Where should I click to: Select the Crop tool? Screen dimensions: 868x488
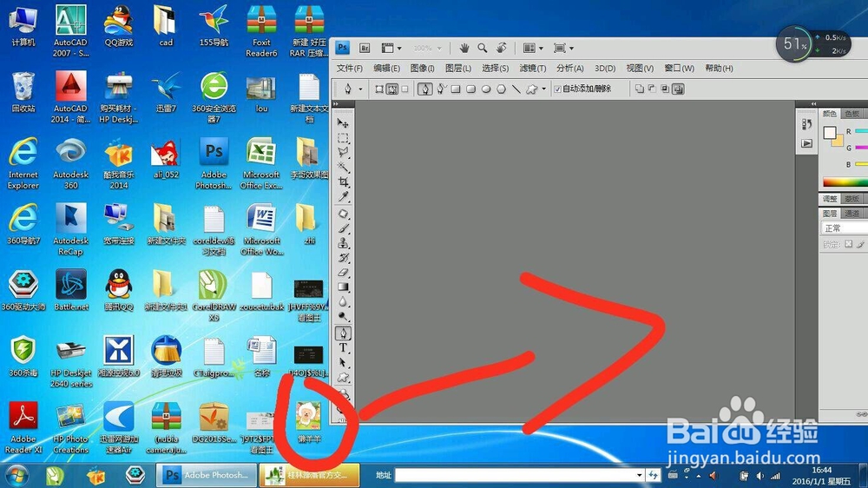343,182
